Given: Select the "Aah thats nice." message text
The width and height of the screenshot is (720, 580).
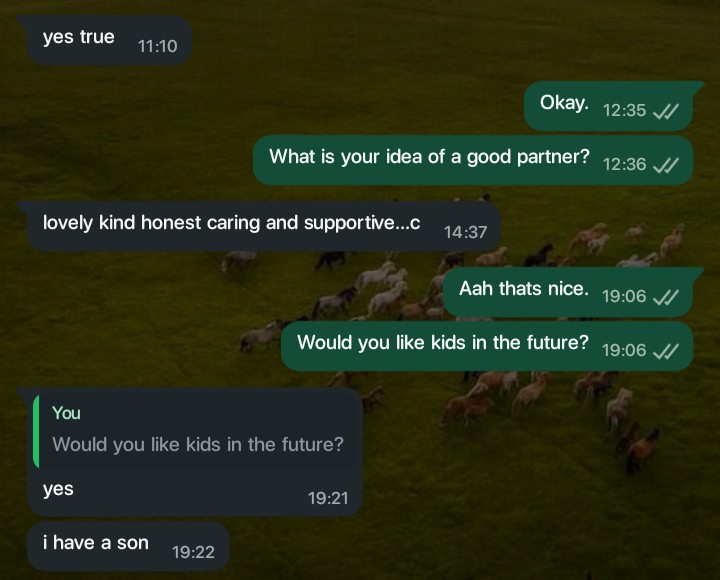Looking at the screenshot, I should 523,289.
